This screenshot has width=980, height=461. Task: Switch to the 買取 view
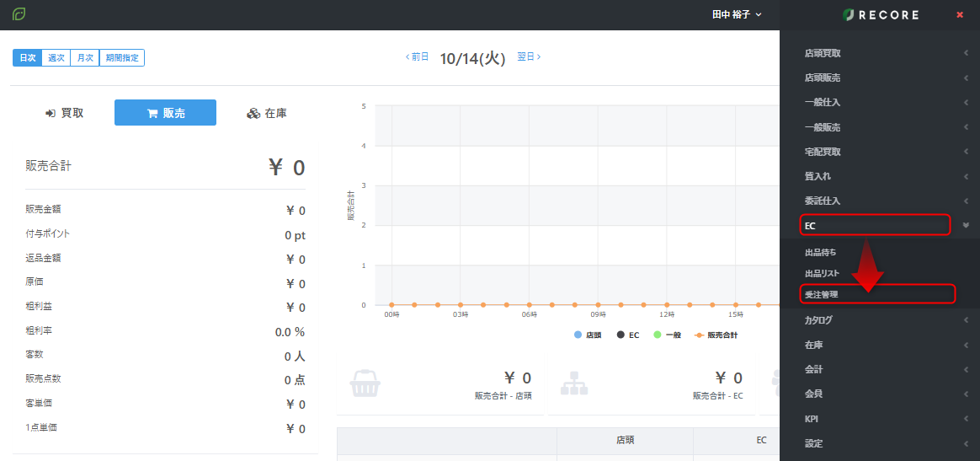coord(64,113)
